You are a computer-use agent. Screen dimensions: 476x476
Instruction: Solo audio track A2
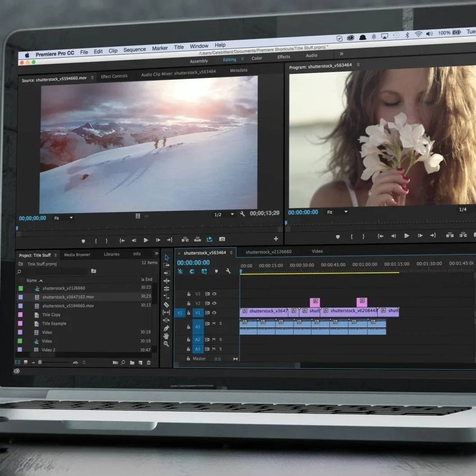[x=220, y=340]
